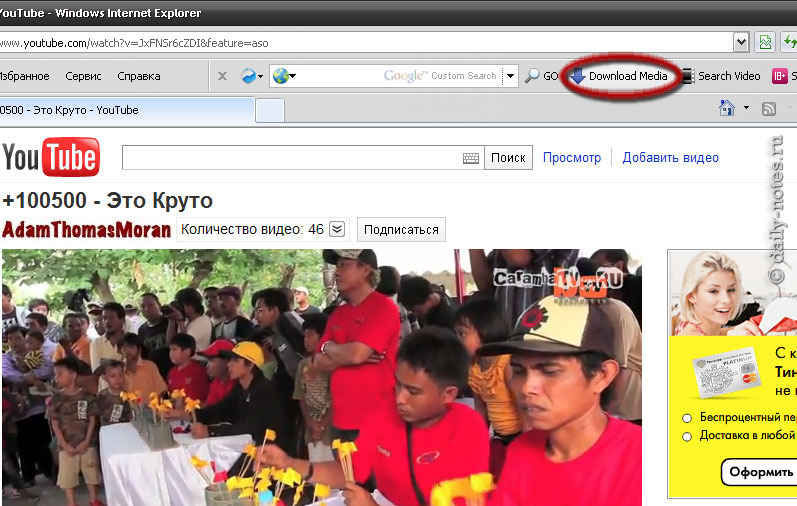The width and height of the screenshot is (797, 506).
Task: Open the Сервис menu
Action: tap(83, 76)
